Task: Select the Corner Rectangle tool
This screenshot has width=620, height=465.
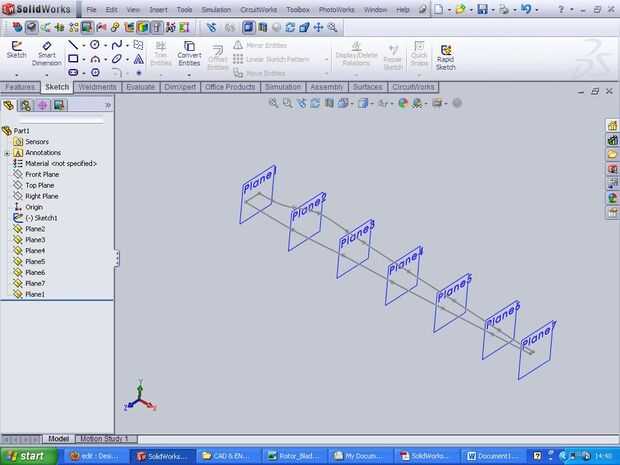Action: (73, 59)
